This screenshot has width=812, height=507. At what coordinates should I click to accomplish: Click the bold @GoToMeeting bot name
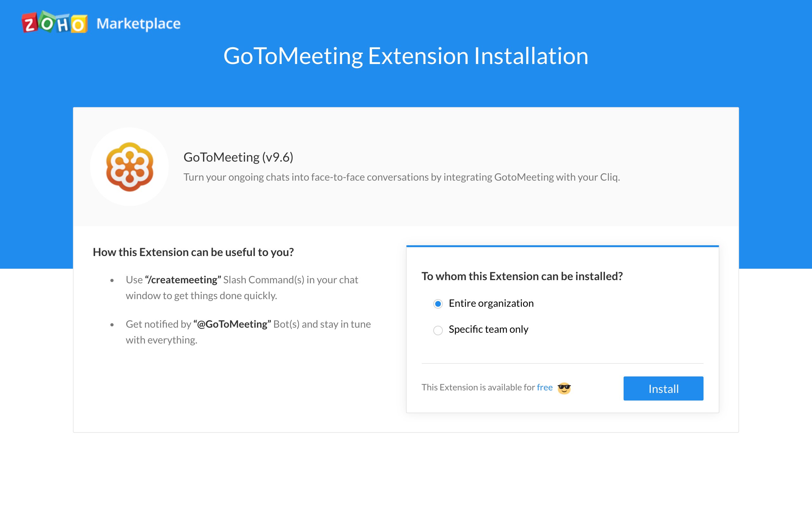(x=232, y=324)
